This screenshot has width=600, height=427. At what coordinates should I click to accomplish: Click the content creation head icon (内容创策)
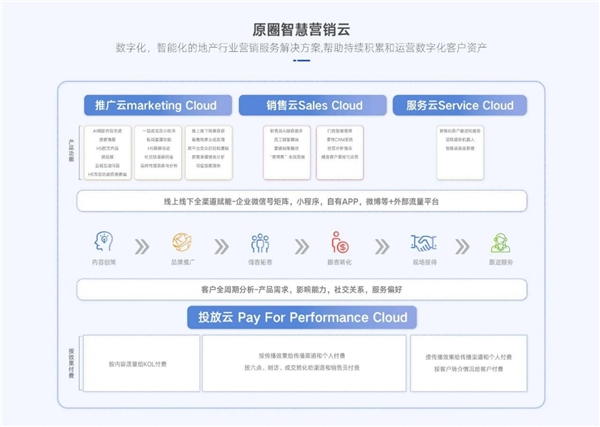pos(103,242)
